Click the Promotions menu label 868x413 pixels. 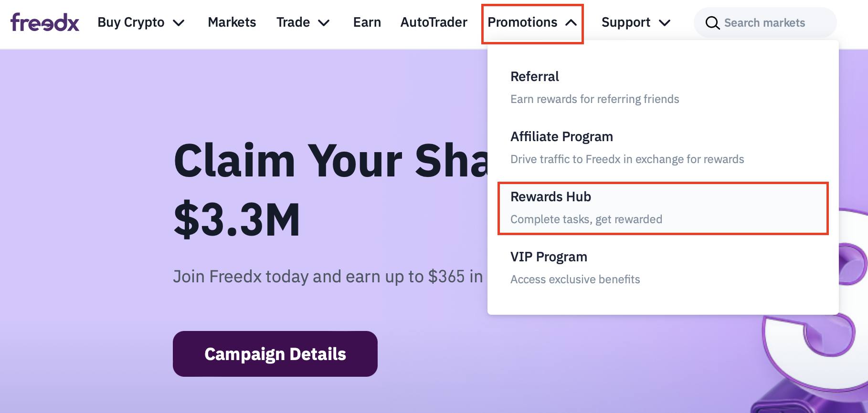pyautogui.click(x=522, y=22)
